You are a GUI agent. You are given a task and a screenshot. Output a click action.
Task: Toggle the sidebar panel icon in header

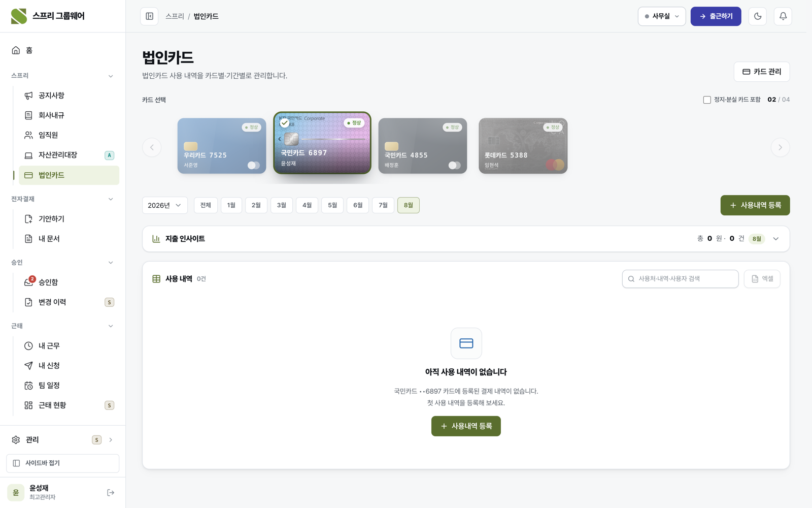click(149, 16)
